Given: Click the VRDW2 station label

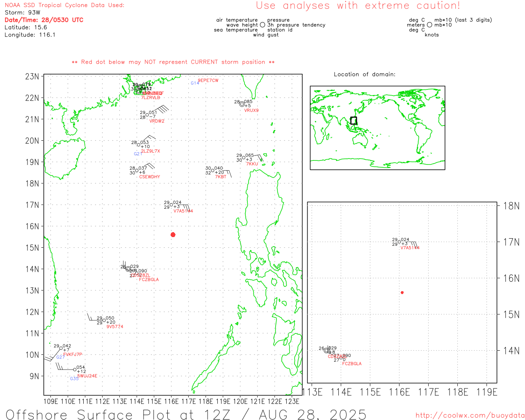Looking at the screenshot, I should click(x=157, y=121).
